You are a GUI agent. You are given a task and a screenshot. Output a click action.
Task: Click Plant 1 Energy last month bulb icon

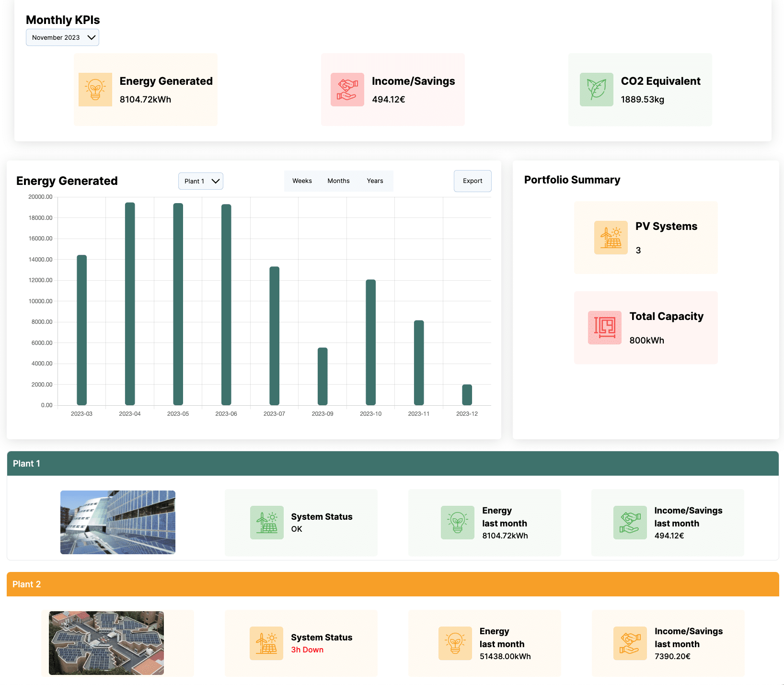[457, 523]
